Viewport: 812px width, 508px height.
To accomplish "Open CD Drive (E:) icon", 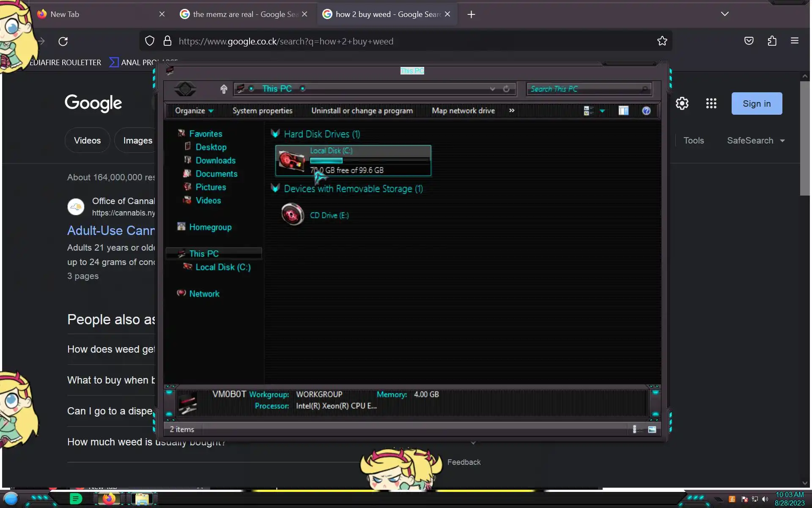I will [x=293, y=215].
